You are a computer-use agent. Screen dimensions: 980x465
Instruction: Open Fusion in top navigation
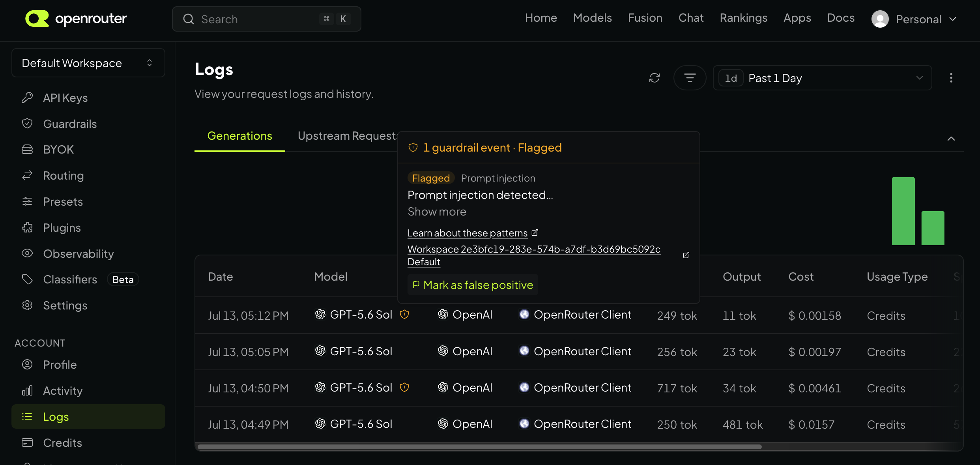click(645, 18)
